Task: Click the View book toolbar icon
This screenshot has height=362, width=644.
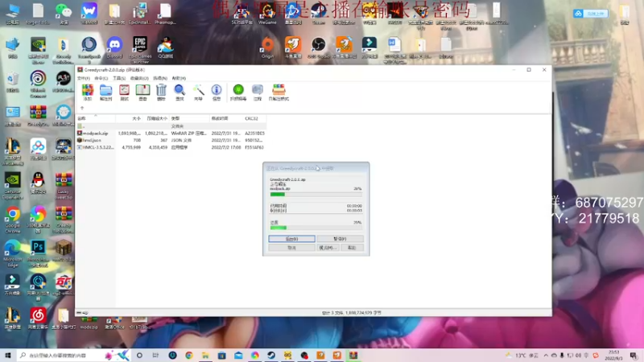Action: pyautogui.click(x=143, y=93)
